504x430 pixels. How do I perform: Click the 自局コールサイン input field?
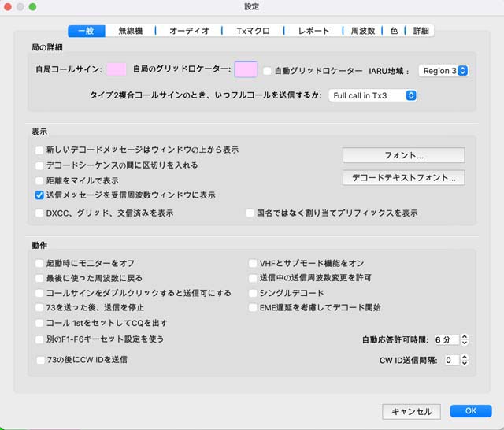pos(117,70)
